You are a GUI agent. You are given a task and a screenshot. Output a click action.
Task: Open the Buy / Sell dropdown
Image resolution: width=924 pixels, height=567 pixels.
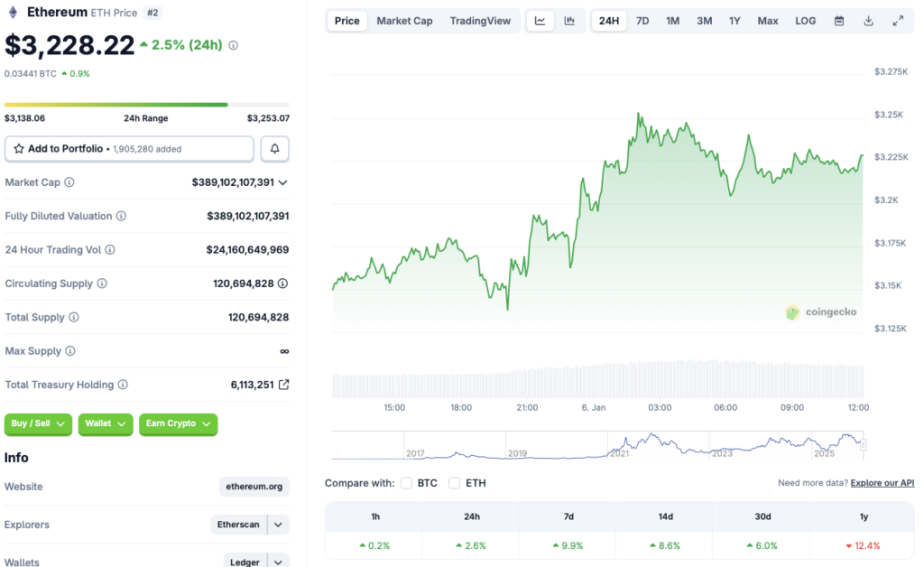[x=38, y=424]
